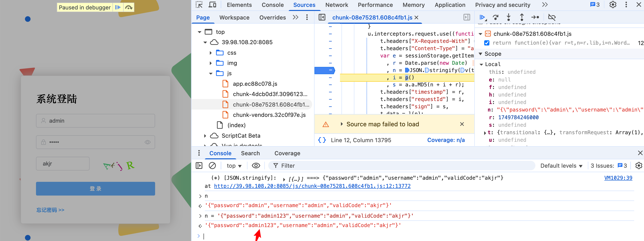Open app.ec88c078.js in the file tree
Image resolution: width=644 pixels, height=241 pixels.
pos(255,84)
